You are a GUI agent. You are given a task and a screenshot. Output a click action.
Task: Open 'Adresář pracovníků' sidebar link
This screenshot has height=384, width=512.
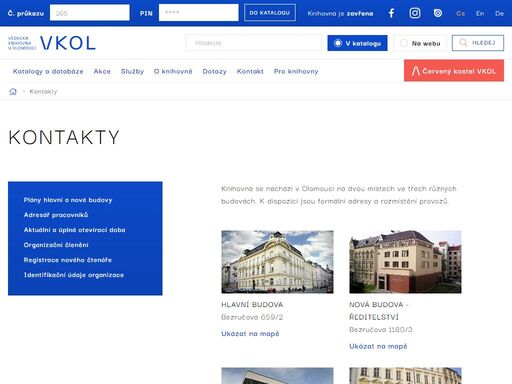coord(56,215)
